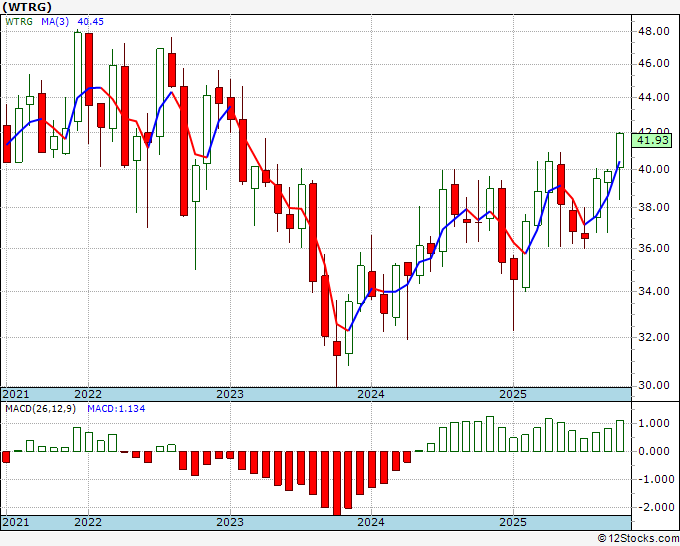Click the 46.00 price axis label
Screen dimensions: 680x546
pyautogui.click(x=654, y=64)
